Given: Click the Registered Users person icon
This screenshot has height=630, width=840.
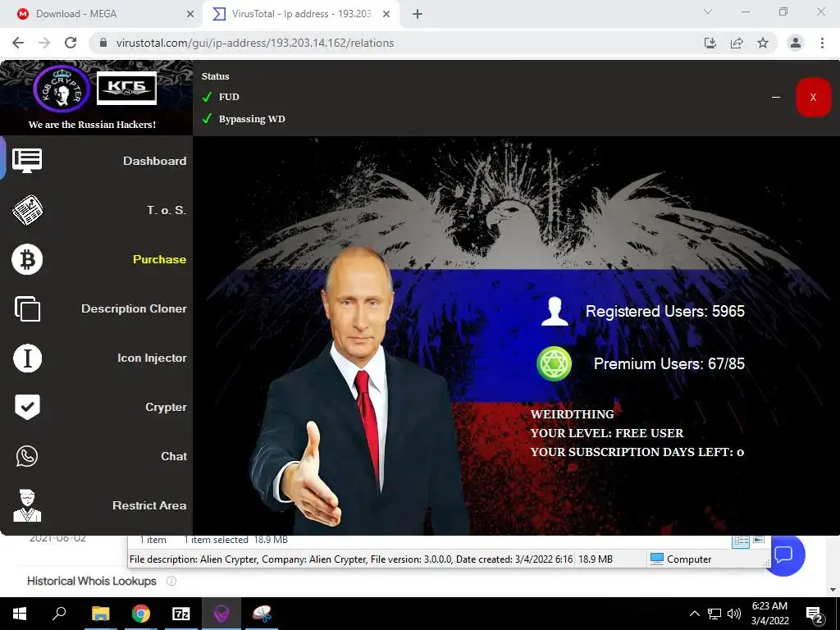Looking at the screenshot, I should pyautogui.click(x=555, y=311).
